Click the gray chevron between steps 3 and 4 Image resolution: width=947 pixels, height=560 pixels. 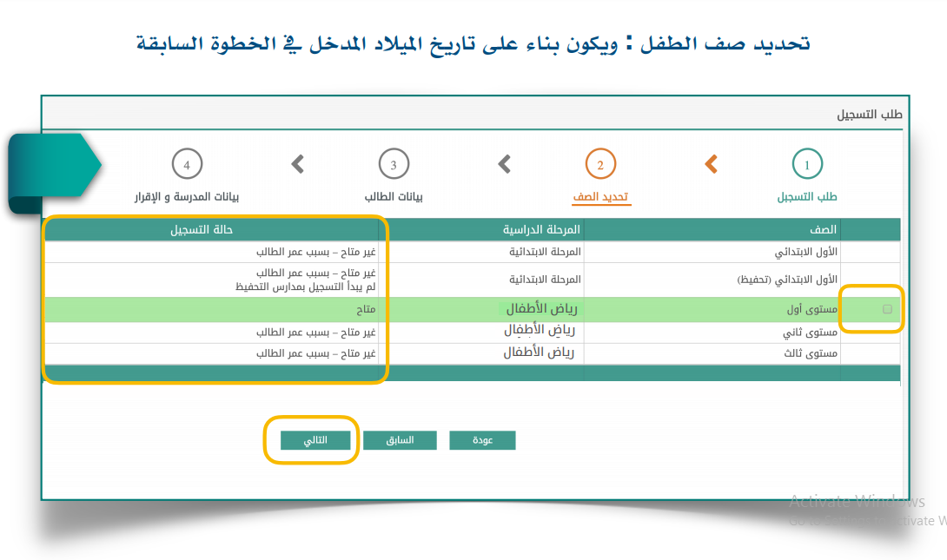(x=297, y=164)
